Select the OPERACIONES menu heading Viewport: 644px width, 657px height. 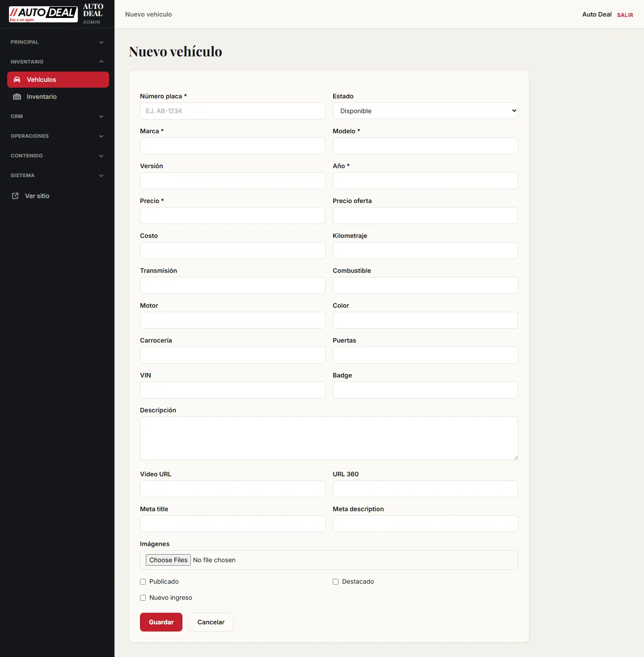click(30, 136)
